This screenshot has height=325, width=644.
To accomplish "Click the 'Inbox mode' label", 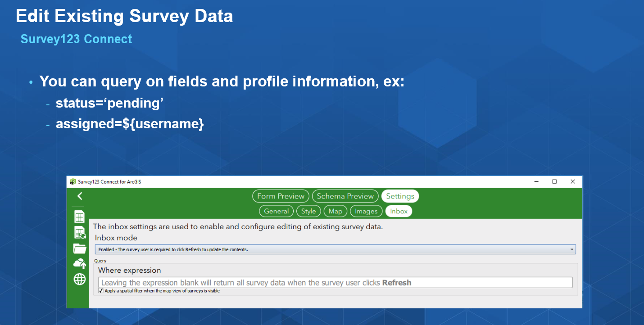I will click(116, 238).
